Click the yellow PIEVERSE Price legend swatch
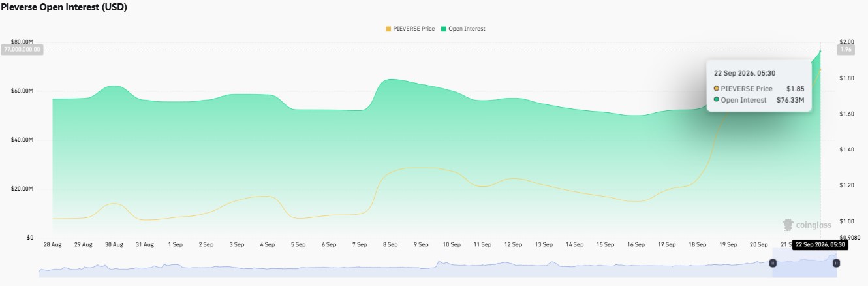The width and height of the screenshot is (868, 286). point(389,29)
